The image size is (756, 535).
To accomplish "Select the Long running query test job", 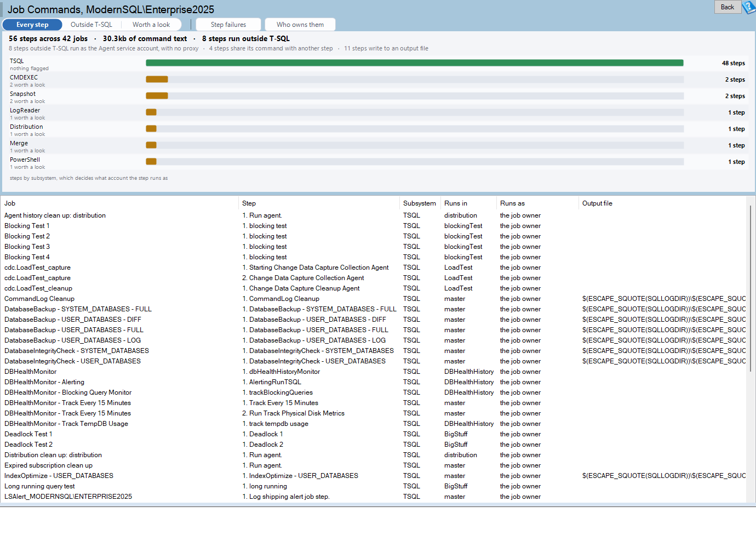I will click(x=39, y=486).
